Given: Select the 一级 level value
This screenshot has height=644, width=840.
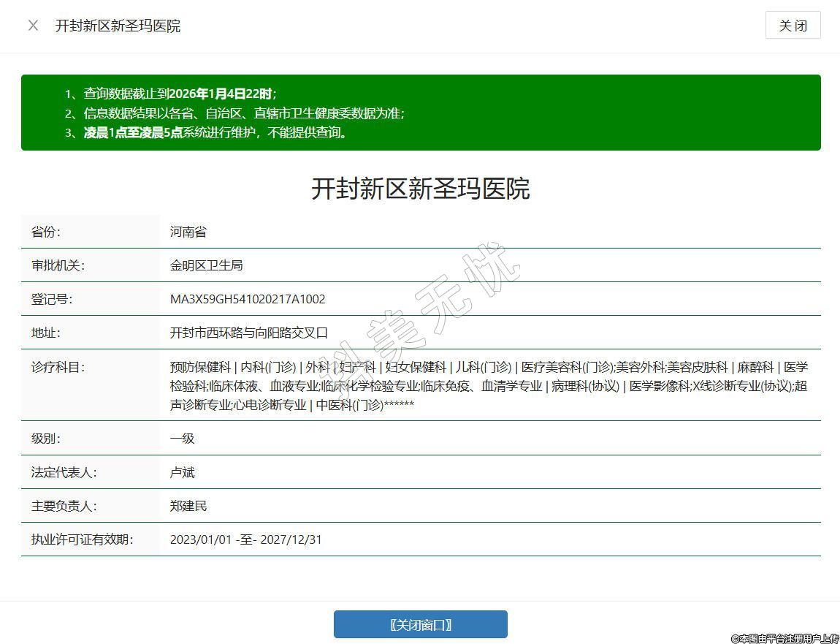Looking at the screenshot, I should click(x=182, y=439).
